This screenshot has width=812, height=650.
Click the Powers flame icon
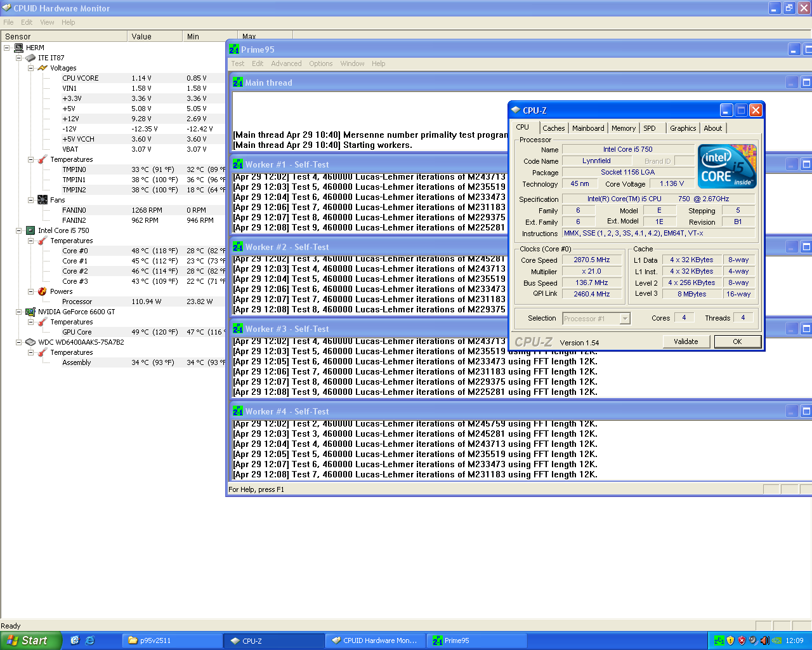(43, 291)
